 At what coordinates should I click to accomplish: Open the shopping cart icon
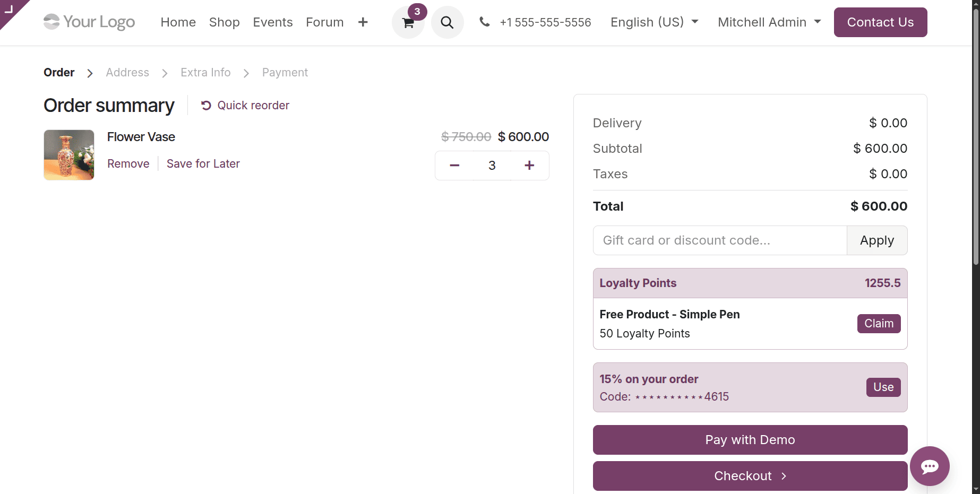click(x=408, y=22)
